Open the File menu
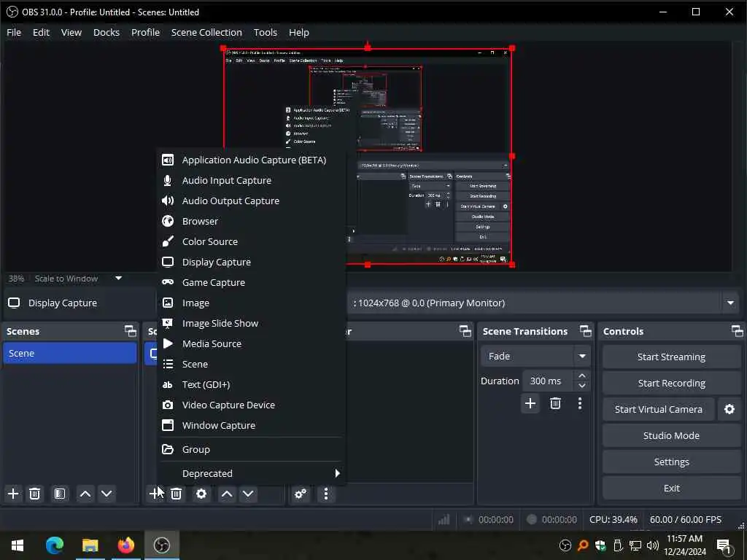The height and width of the screenshot is (560, 747). [14, 32]
